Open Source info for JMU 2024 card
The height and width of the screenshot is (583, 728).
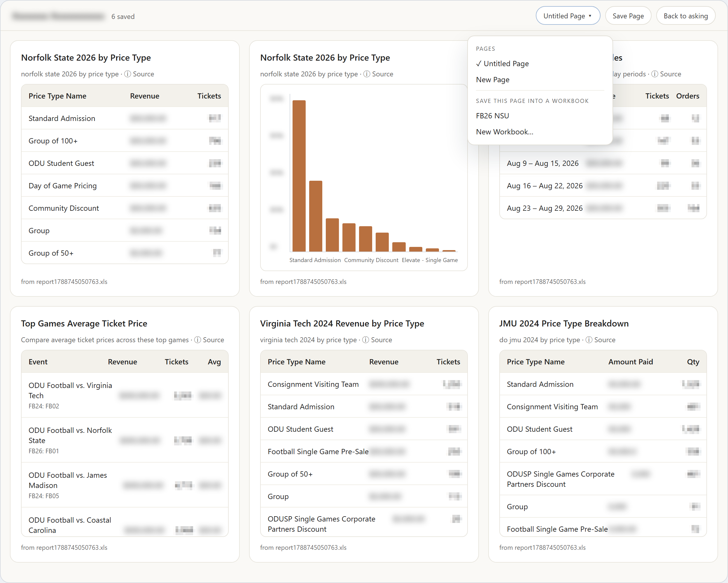coord(601,340)
